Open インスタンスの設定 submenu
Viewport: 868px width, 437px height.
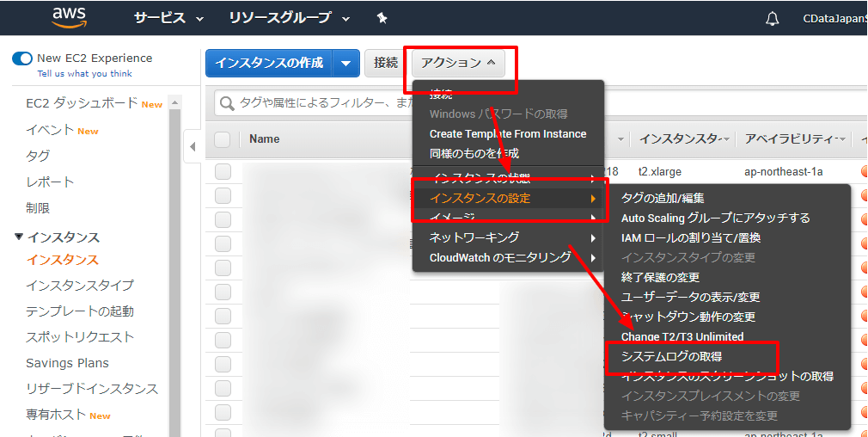508,198
